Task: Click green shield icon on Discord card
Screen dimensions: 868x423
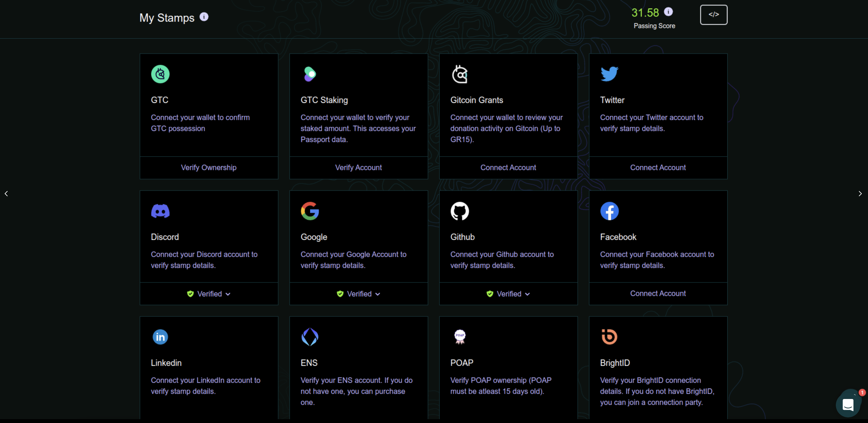Action: (190, 294)
